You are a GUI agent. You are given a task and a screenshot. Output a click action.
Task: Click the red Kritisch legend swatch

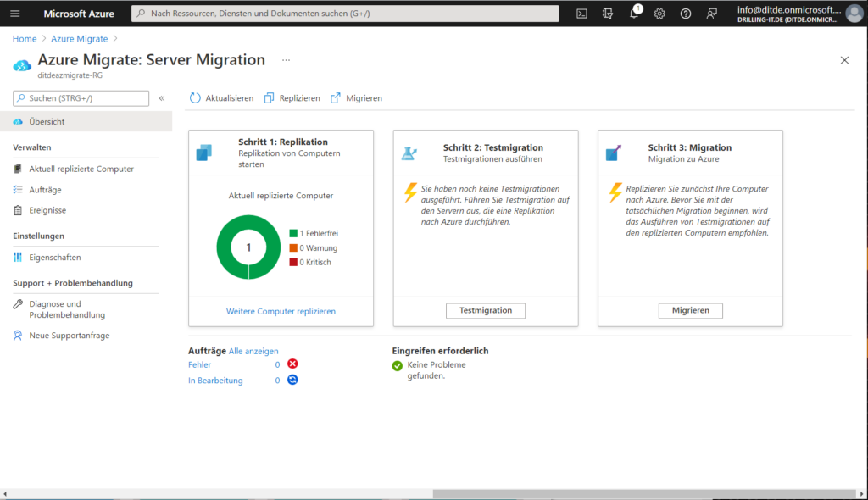pyautogui.click(x=293, y=262)
